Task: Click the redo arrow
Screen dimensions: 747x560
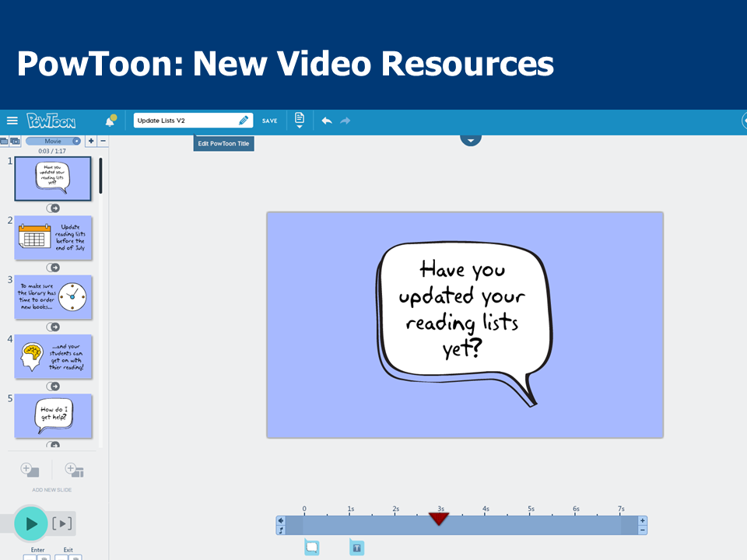Action: tap(345, 121)
